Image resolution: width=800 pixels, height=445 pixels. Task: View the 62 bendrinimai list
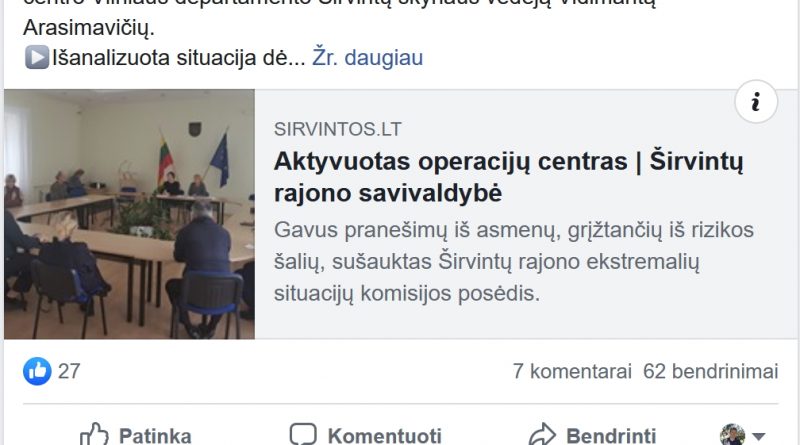coord(711,371)
